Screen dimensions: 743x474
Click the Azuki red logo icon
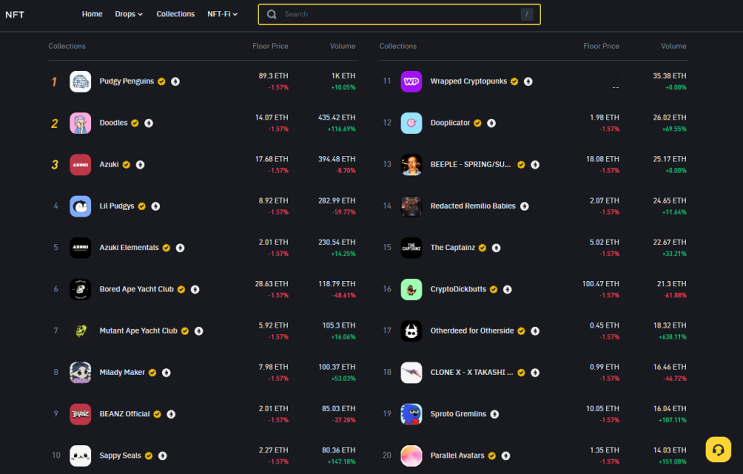[80, 164]
